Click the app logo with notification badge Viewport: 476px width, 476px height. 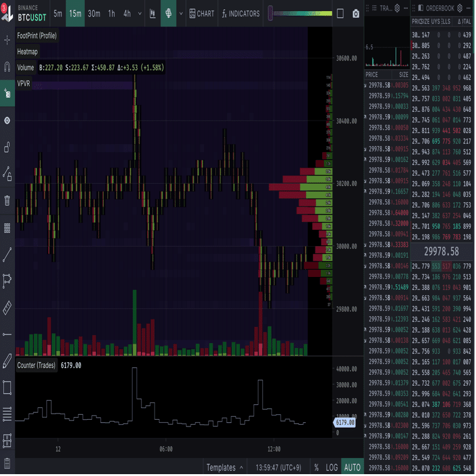[x=7, y=13]
